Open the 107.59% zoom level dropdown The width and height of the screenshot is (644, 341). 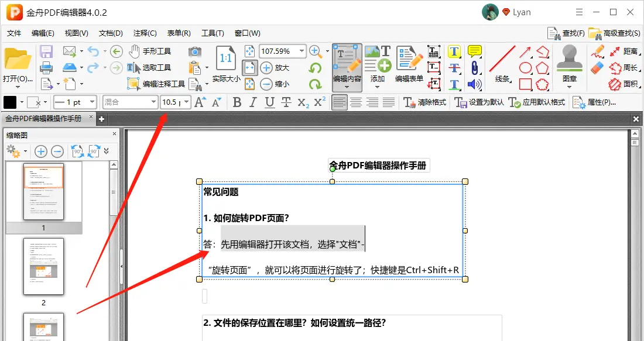(x=302, y=51)
